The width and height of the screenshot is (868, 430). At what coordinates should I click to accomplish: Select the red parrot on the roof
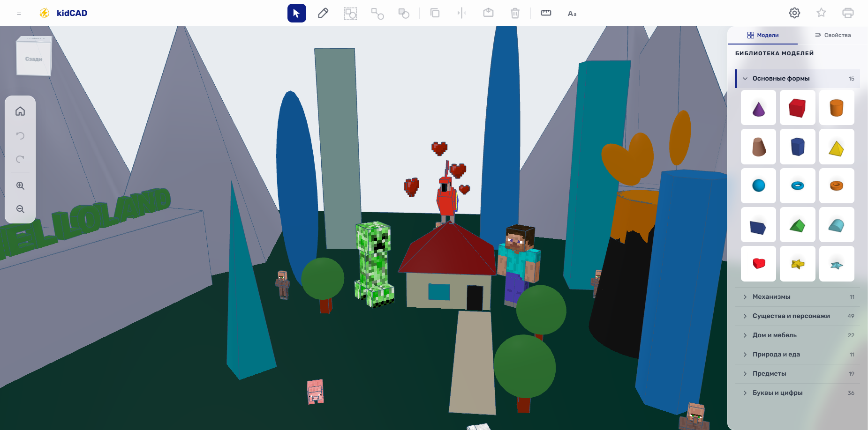(447, 197)
